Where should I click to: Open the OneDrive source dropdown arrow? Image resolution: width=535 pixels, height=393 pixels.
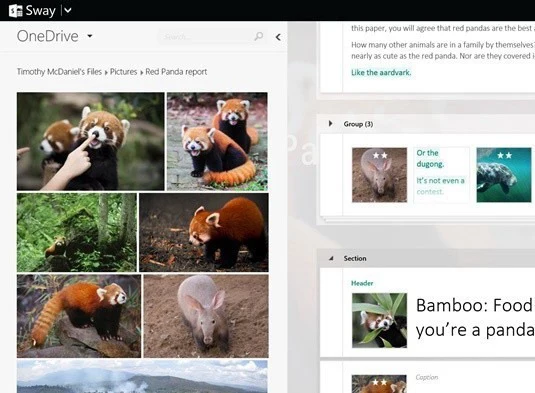(90, 35)
